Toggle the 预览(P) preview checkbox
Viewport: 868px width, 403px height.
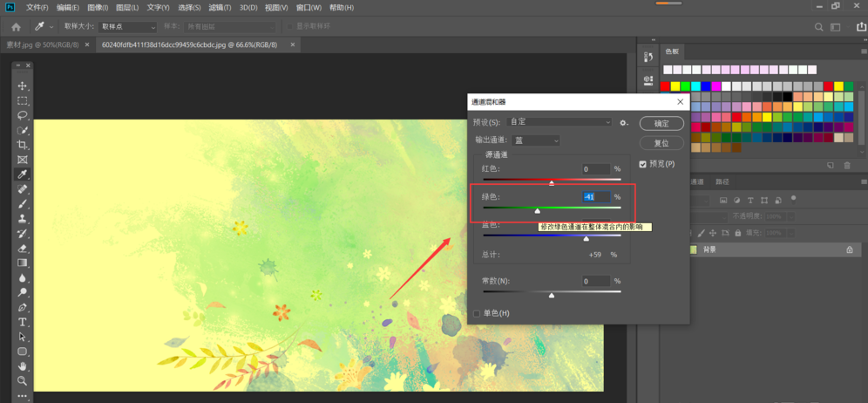point(642,164)
